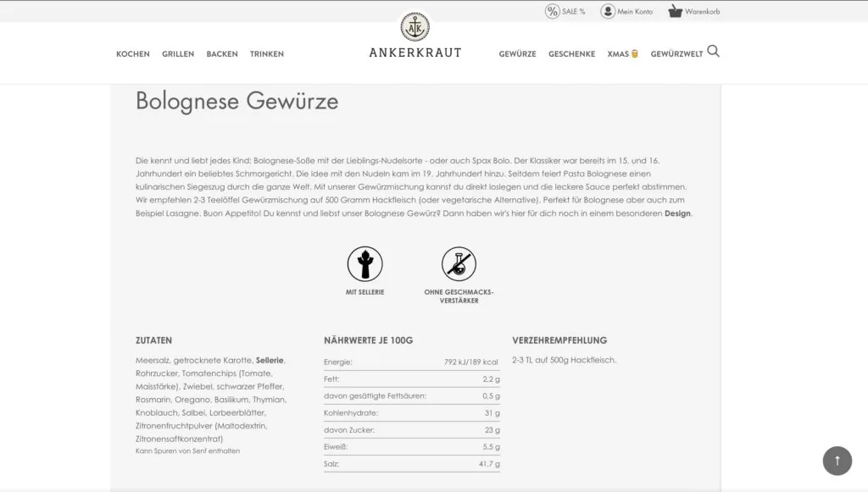Open the Mein Konto user icon
868x492 pixels.
click(x=608, y=11)
